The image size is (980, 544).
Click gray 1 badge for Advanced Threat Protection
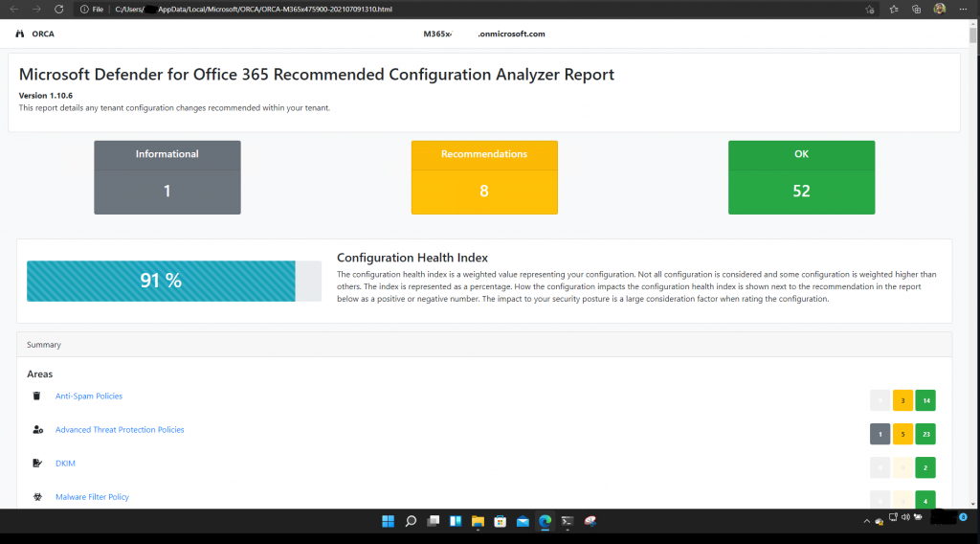(880, 434)
